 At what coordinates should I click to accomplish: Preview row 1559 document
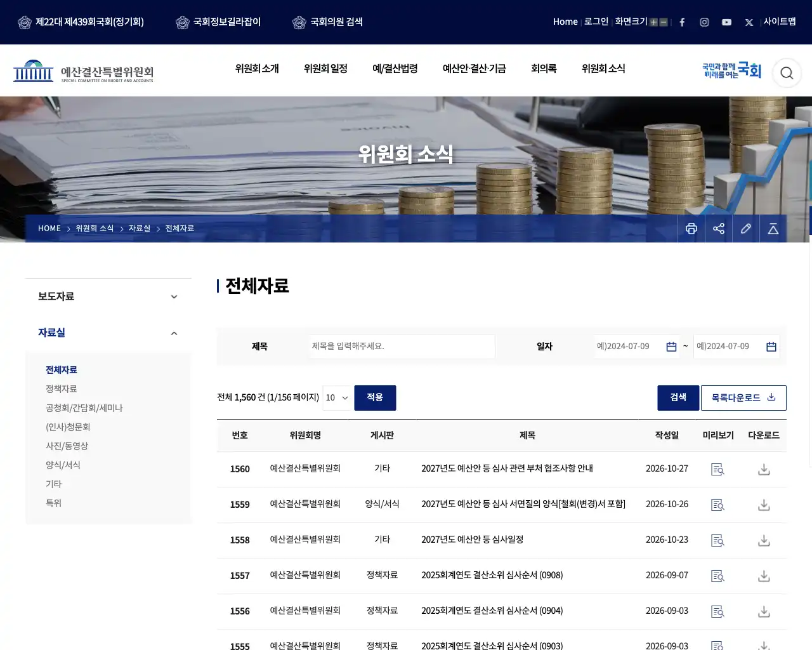click(717, 505)
